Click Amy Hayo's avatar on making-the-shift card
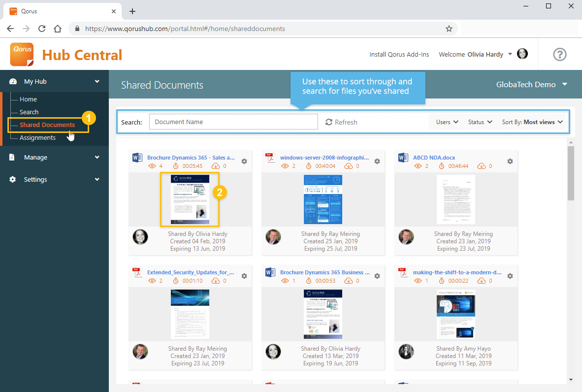This screenshot has width=582, height=392. [x=406, y=352]
